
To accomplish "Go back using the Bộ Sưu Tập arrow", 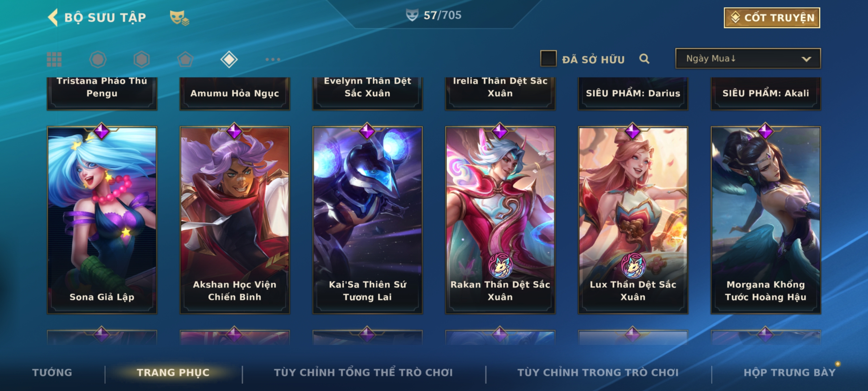I will point(53,18).
